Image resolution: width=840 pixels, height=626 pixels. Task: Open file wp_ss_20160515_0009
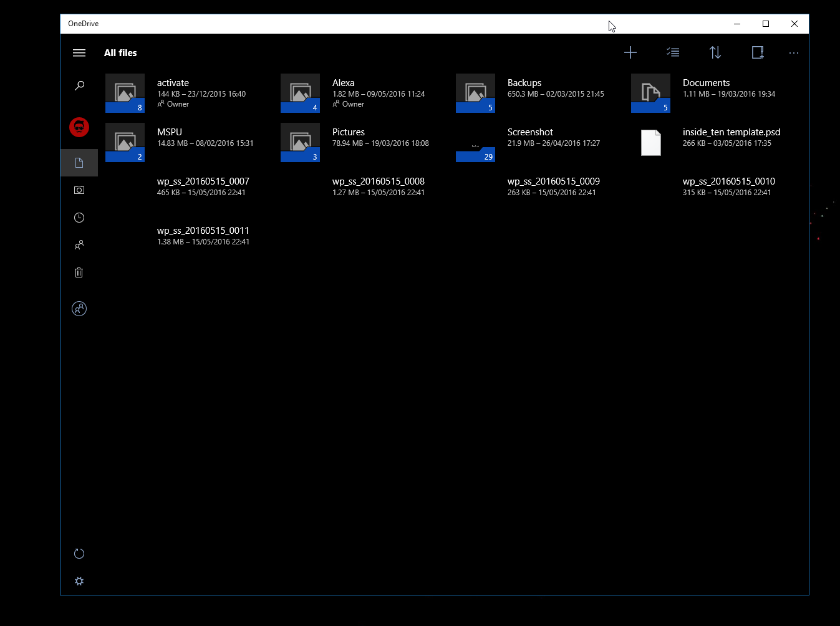click(554, 181)
